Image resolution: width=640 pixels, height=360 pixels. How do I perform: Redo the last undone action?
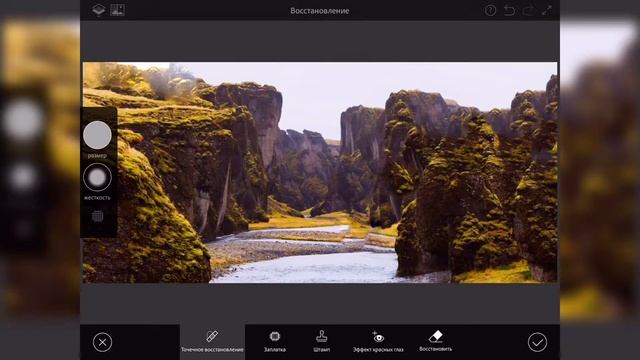(x=528, y=10)
